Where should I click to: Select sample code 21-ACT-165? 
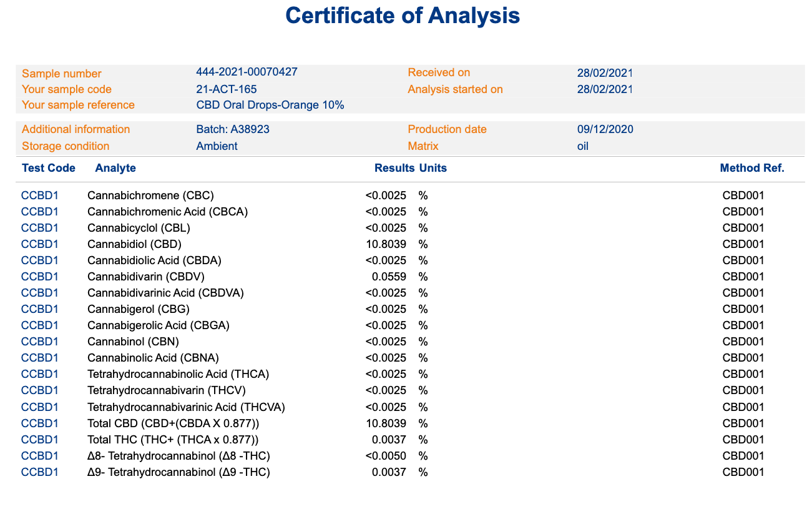(x=227, y=89)
